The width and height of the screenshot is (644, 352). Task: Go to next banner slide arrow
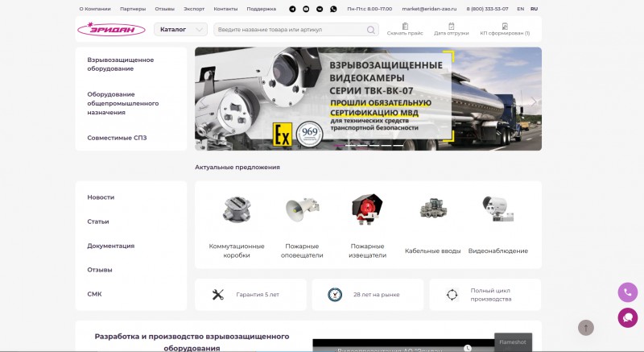coord(534,101)
